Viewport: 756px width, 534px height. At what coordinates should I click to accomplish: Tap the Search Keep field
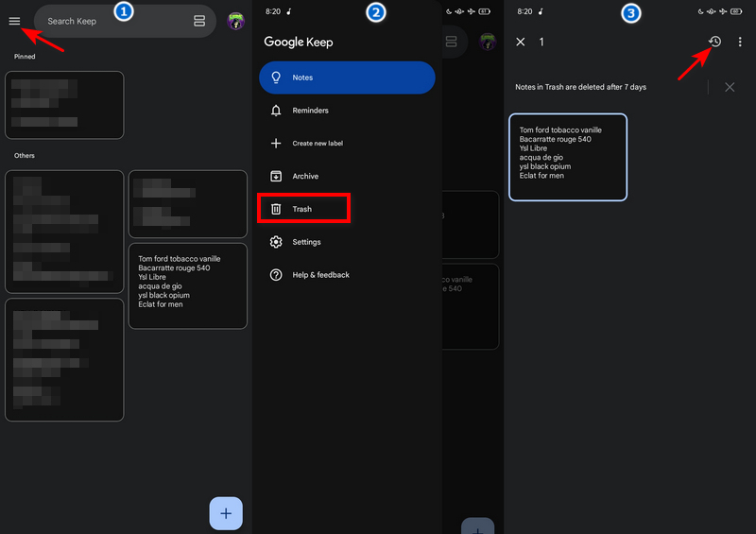(x=125, y=21)
